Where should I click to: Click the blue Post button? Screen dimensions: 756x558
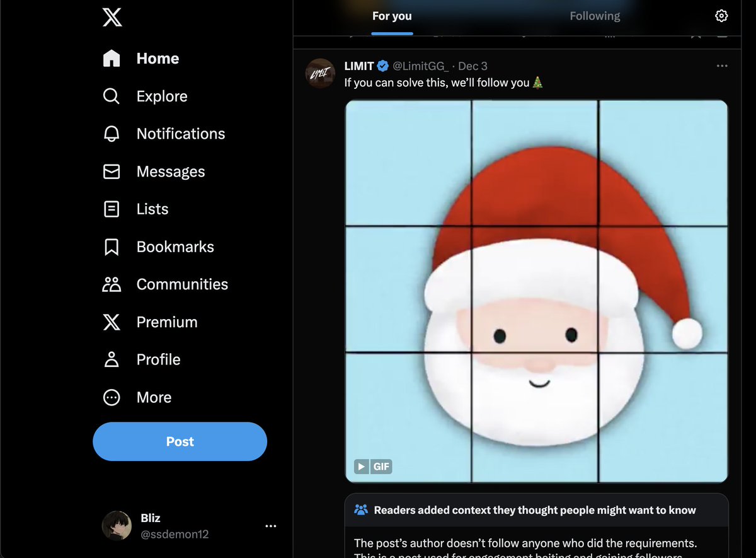click(180, 441)
